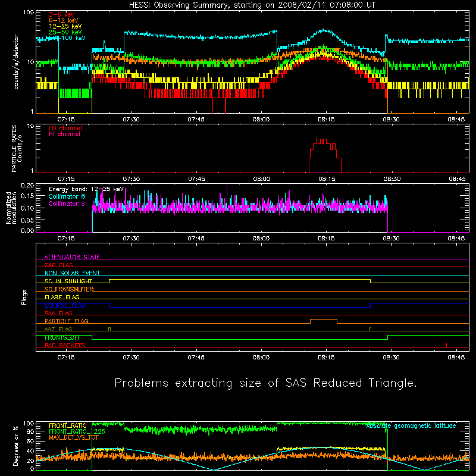Click the red BAD_PACKETS spike near 08:43
The width and height of the screenshot is (476, 476).
tap(446, 345)
